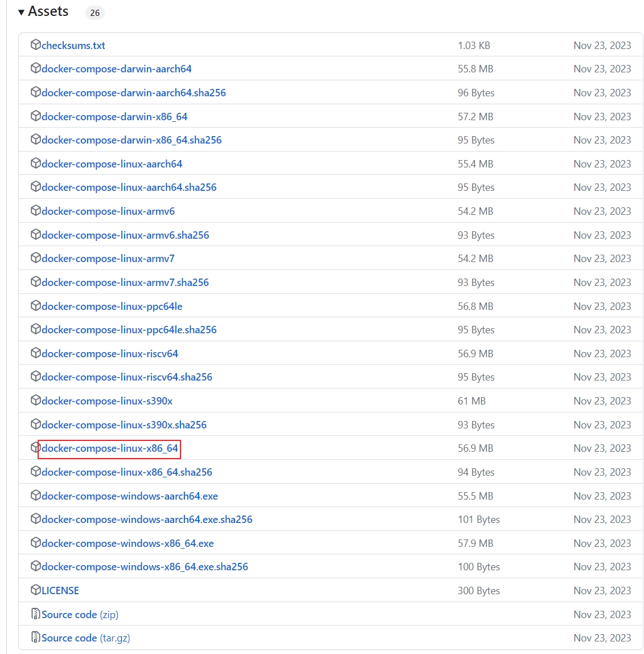Open the checksums.txt download link

click(x=73, y=46)
